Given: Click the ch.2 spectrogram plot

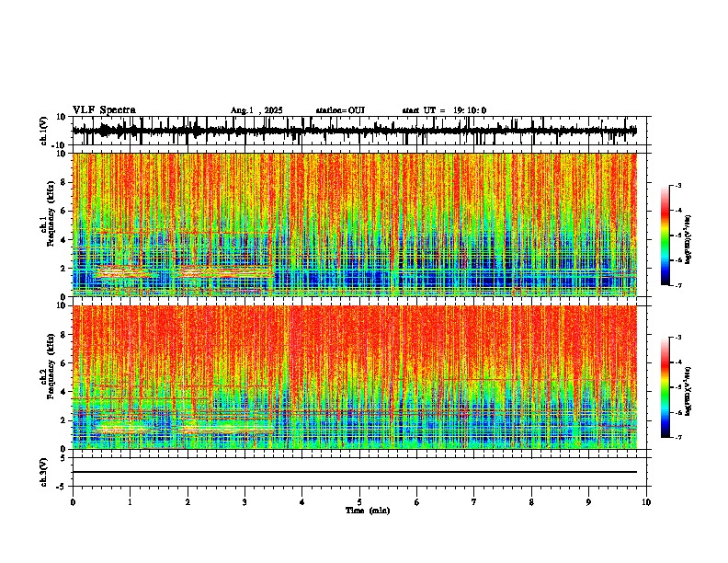Looking at the screenshot, I should (355, 377).
